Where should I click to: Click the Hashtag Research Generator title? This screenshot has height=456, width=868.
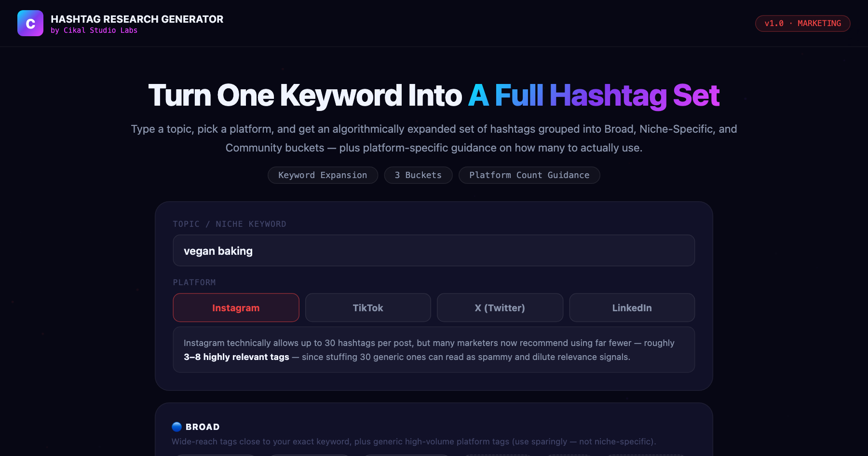[x=137, y=19]
